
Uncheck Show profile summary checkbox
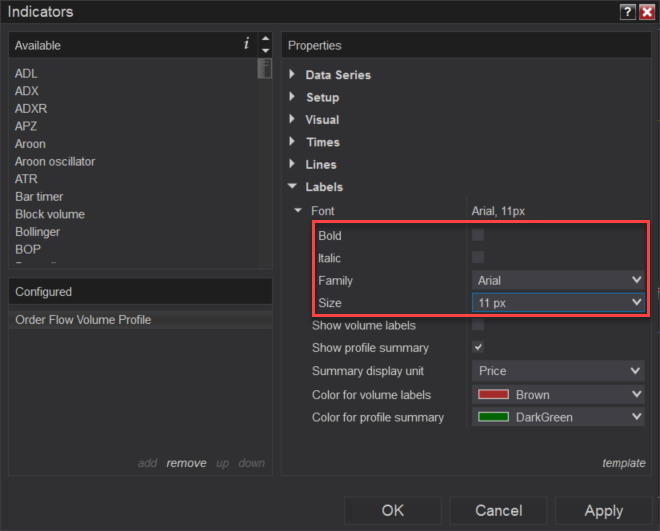(478, 348)
